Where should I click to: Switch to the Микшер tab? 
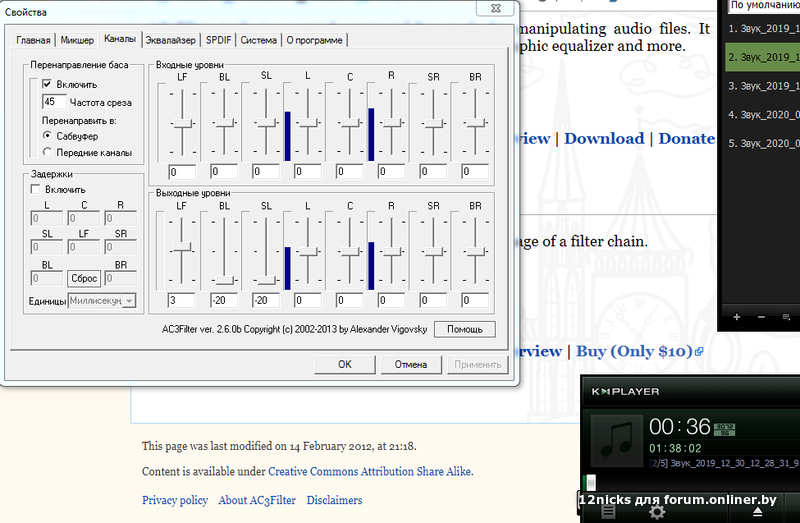point(77,40)
